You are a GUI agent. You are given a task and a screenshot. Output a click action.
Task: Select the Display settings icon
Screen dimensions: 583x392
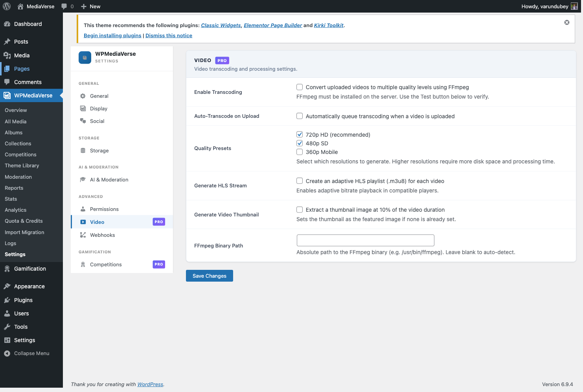tap(83, 108)
